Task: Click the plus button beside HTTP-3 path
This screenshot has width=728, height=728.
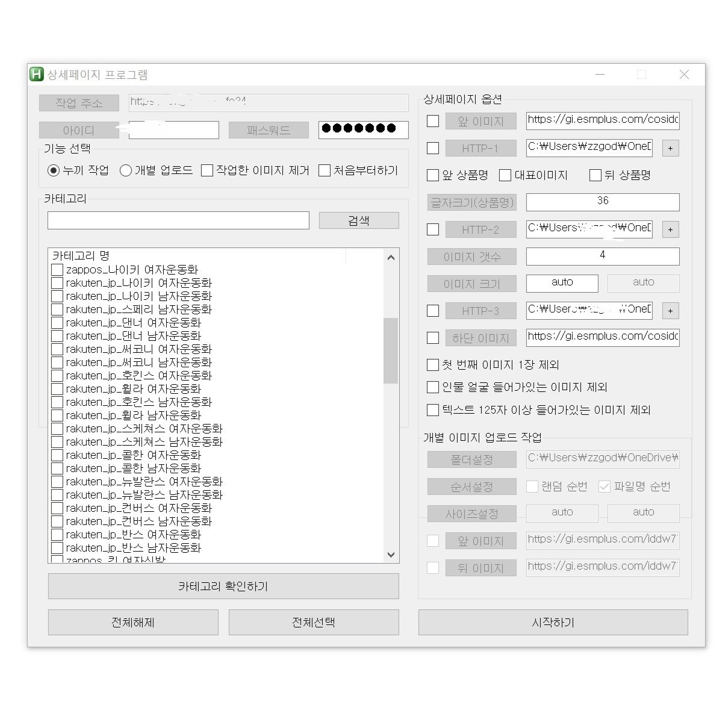Action: tap(670, 311)
